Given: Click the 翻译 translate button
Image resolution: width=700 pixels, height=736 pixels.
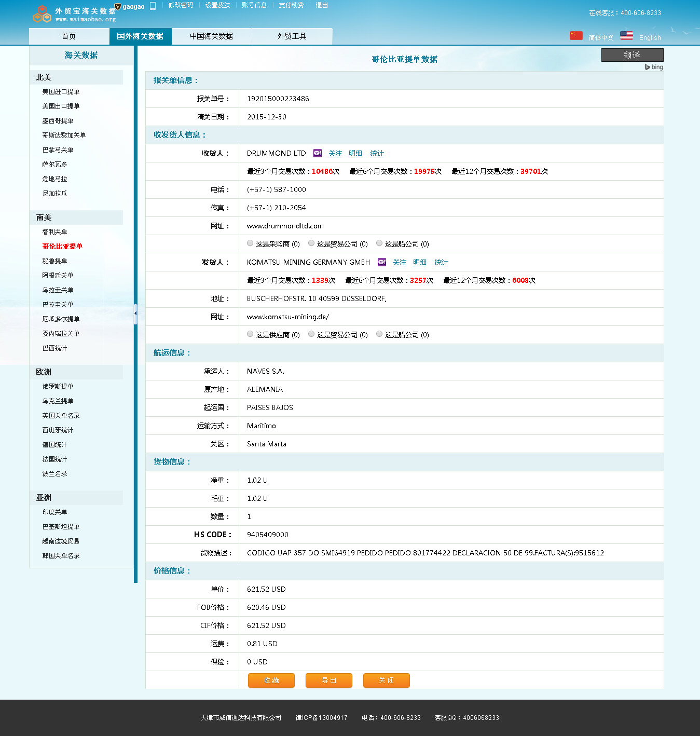Looking at the screenshot, I should [632, 55].
